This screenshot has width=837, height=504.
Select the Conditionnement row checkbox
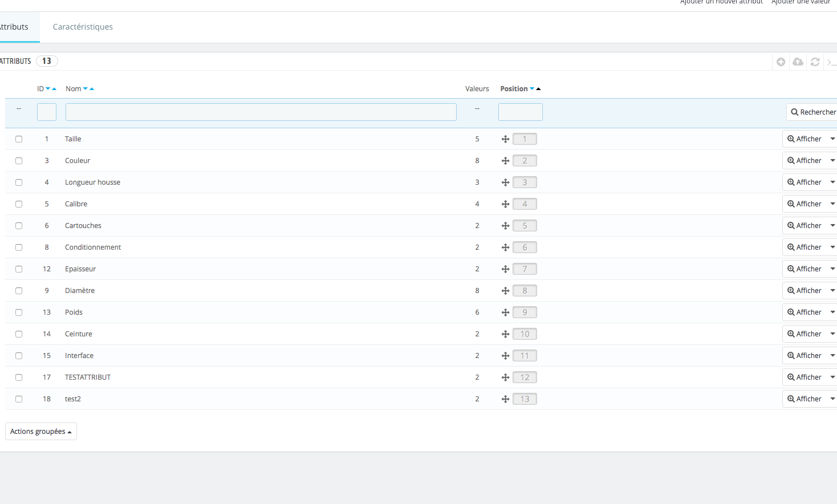[19, 247]
